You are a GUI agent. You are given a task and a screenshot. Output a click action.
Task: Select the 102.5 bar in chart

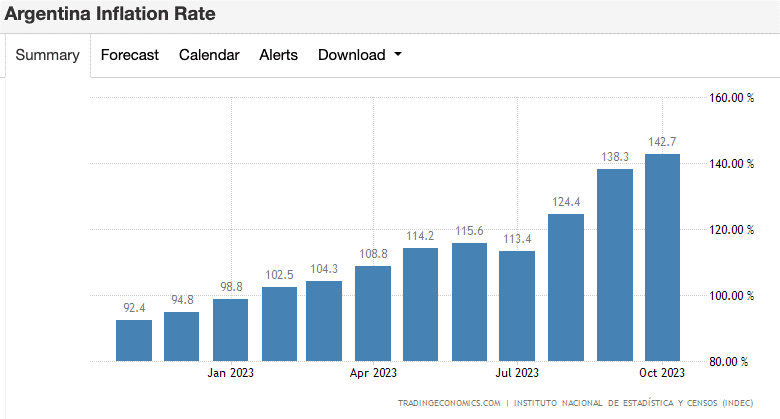[x=279, y=324]
